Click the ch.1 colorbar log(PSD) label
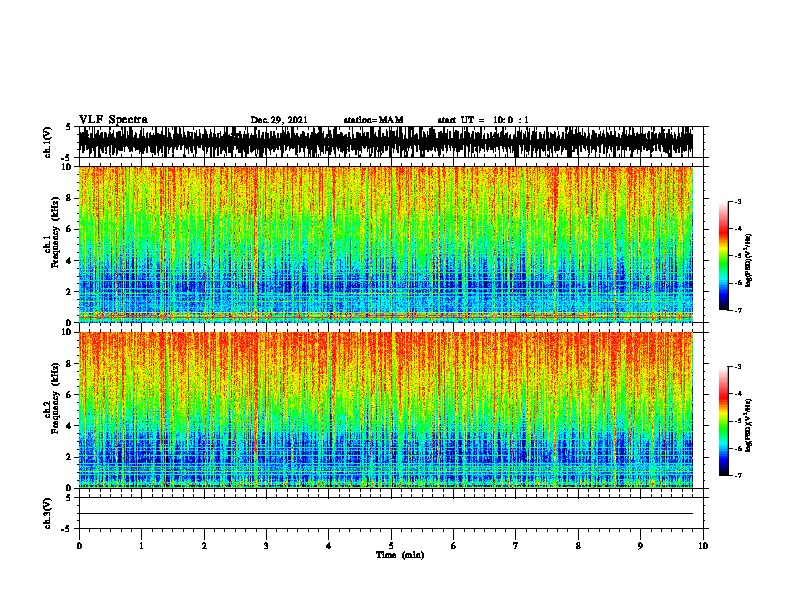This screenshot has width=792, height=612. pyautogui.click(x=748, y=260)
